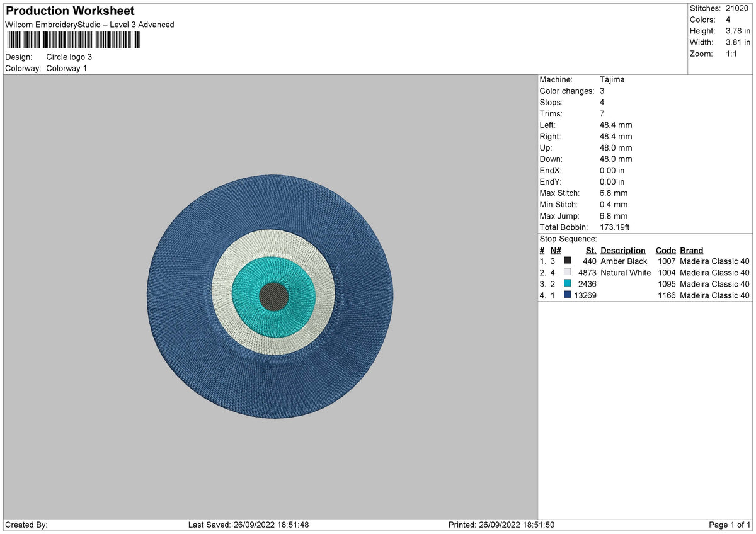The width and height of the screenshot is (756, 534).
Task: Select the Natural White thread swatch
Action: point(567,272)
